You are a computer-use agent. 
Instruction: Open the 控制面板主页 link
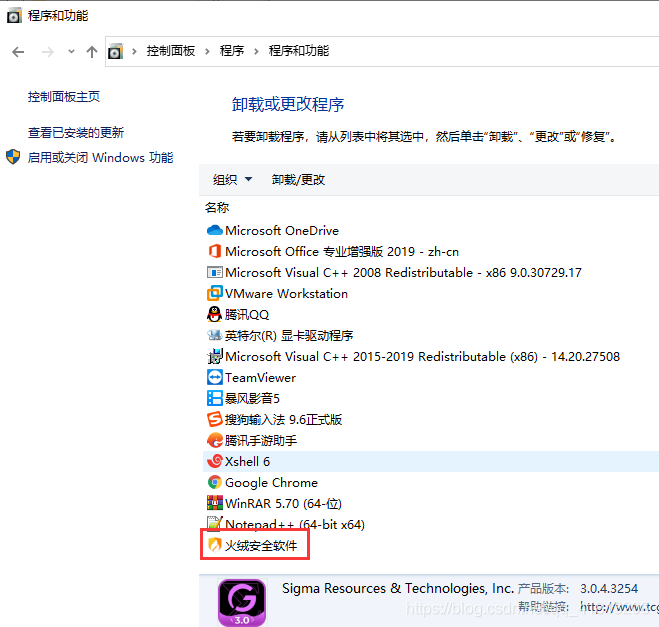[64, 97]
